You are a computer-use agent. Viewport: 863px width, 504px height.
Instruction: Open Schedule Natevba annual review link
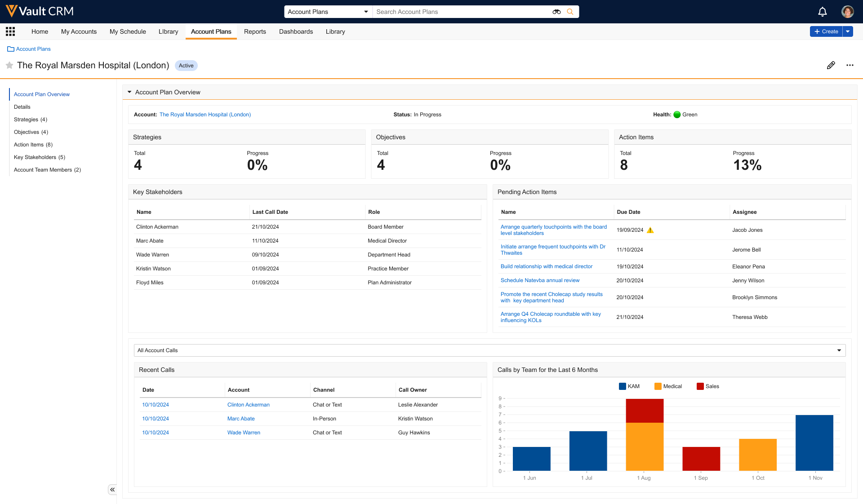pyautogui.click(x=540, y=280)
